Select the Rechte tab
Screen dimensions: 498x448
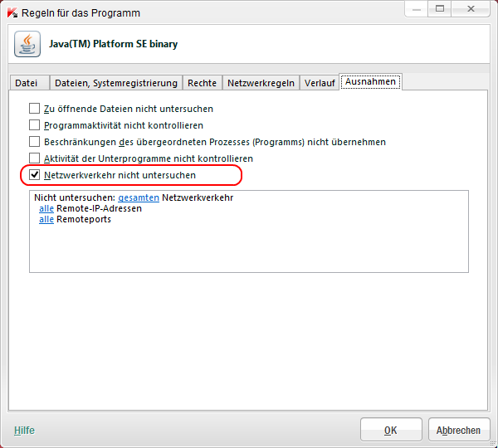pyautogui.click(x=202, y=83)
